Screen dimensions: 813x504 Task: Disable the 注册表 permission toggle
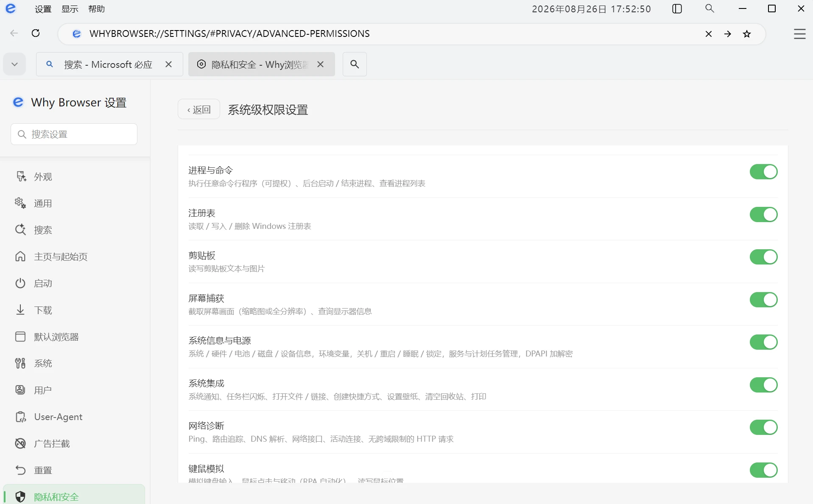pos(763,214)
